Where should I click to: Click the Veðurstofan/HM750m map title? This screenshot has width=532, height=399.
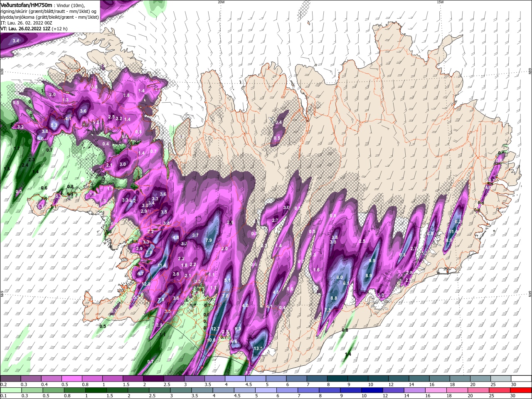click(26, 5)
